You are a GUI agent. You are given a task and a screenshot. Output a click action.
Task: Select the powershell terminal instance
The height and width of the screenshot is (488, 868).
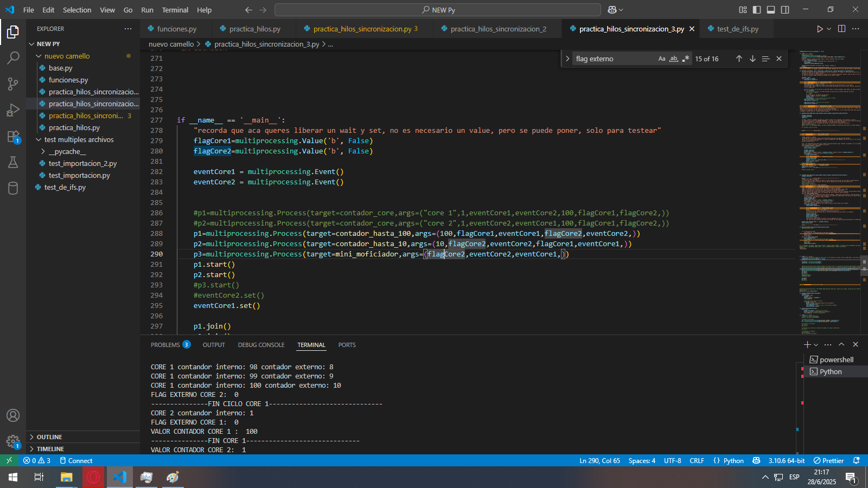[x=835, y=359]
